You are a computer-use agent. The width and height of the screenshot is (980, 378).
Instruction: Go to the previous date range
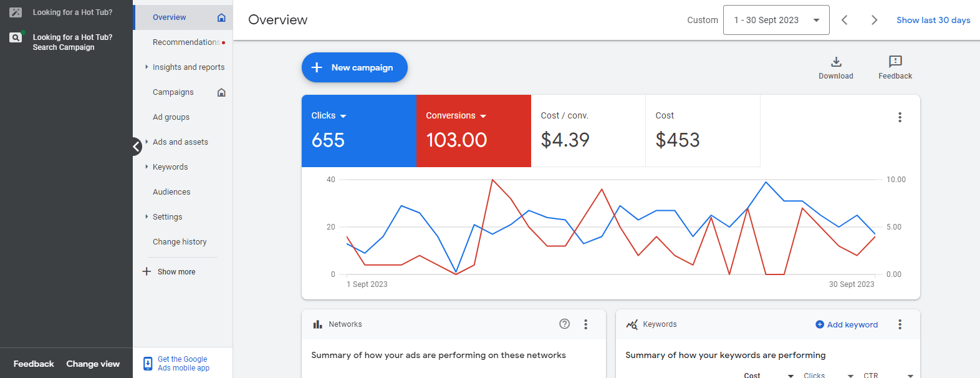pos(845,20)
